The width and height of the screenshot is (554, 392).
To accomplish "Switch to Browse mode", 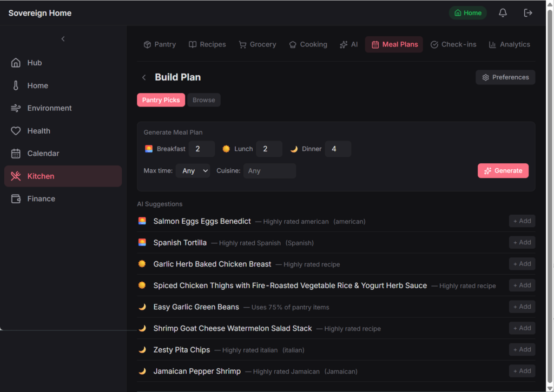I will pos(204,100).
